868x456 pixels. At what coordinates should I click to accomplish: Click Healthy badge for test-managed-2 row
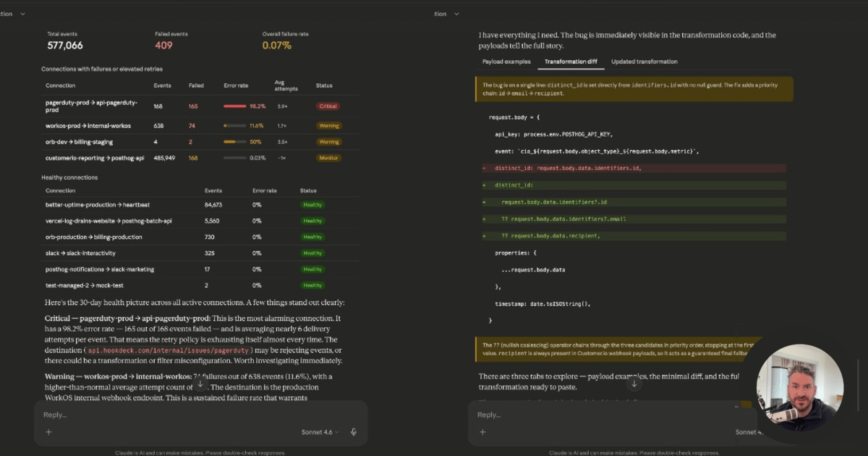pyautogui.click(x=312, y=285)
